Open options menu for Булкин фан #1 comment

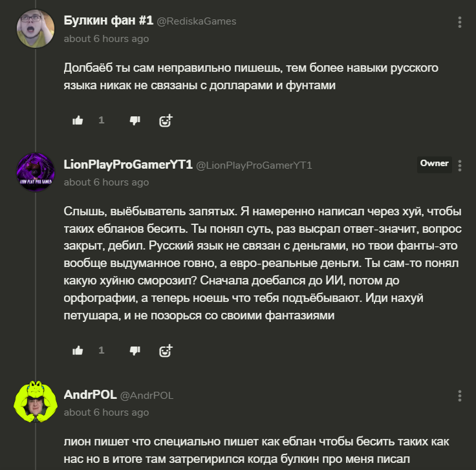460,23
